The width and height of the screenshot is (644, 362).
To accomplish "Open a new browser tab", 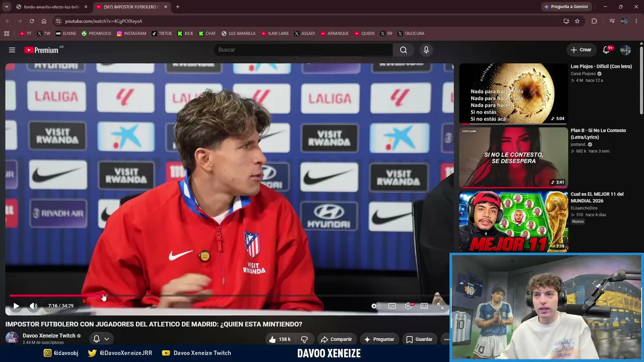I will pos(178,7).
